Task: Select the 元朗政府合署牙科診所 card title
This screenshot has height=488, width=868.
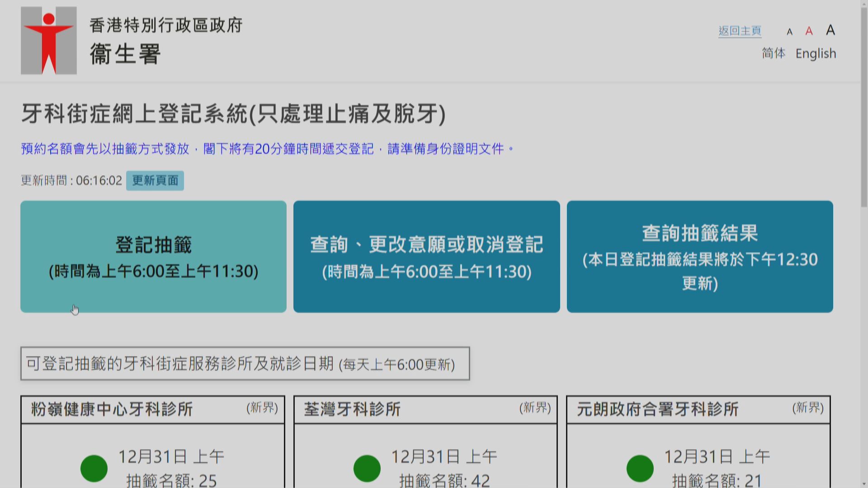Action: tap(657, 409)
